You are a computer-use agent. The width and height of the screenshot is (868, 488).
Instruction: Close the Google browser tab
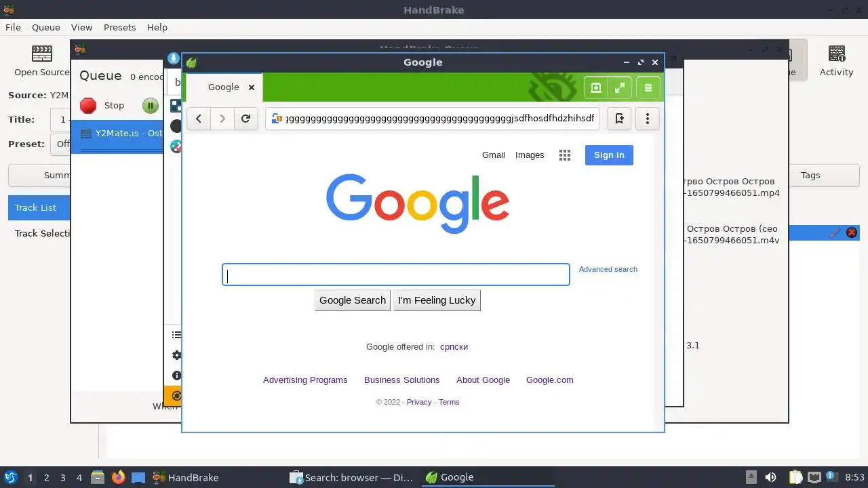(252, 87)
